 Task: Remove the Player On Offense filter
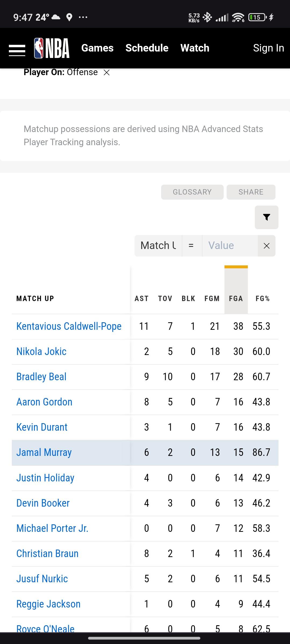[107, 72]
